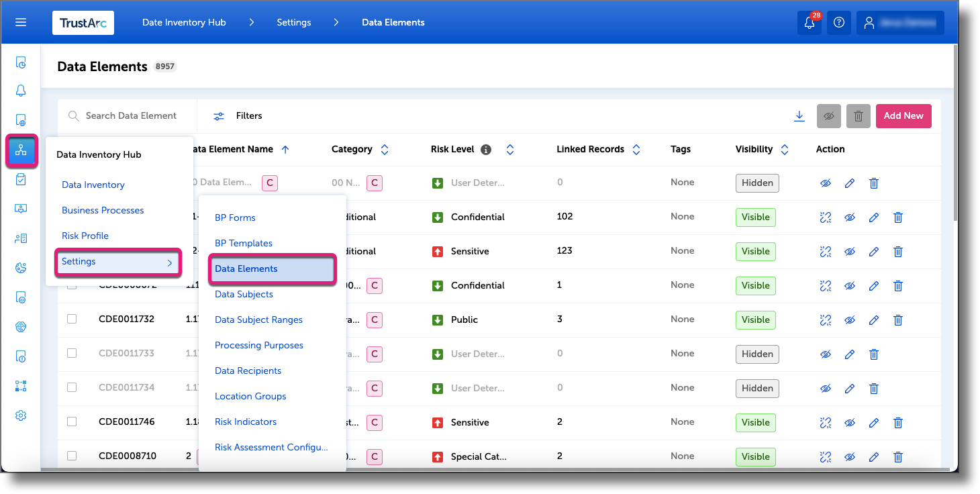Click the hamburger menu in the top bar
980x494 pixels.
[20, 22]
